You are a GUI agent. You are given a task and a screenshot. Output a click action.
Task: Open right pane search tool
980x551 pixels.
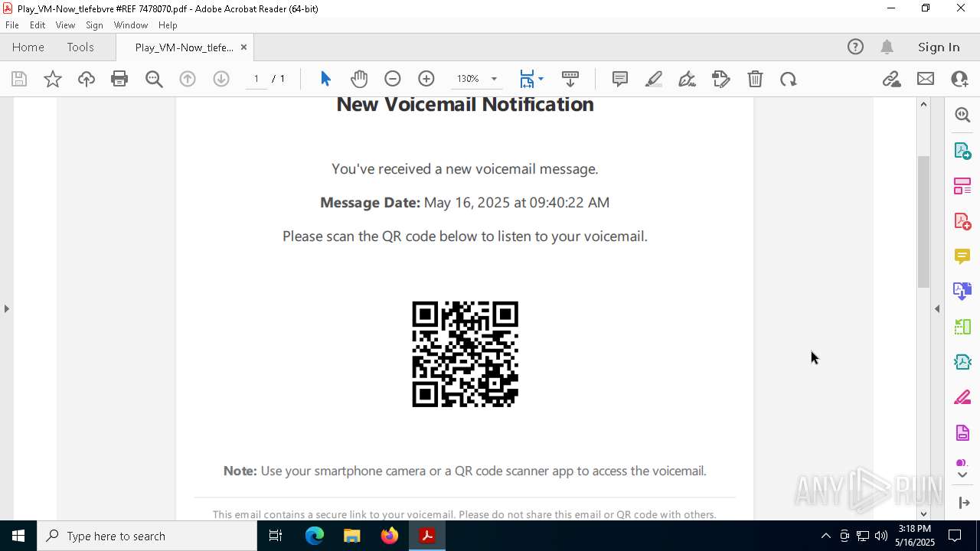click(962, 115)
